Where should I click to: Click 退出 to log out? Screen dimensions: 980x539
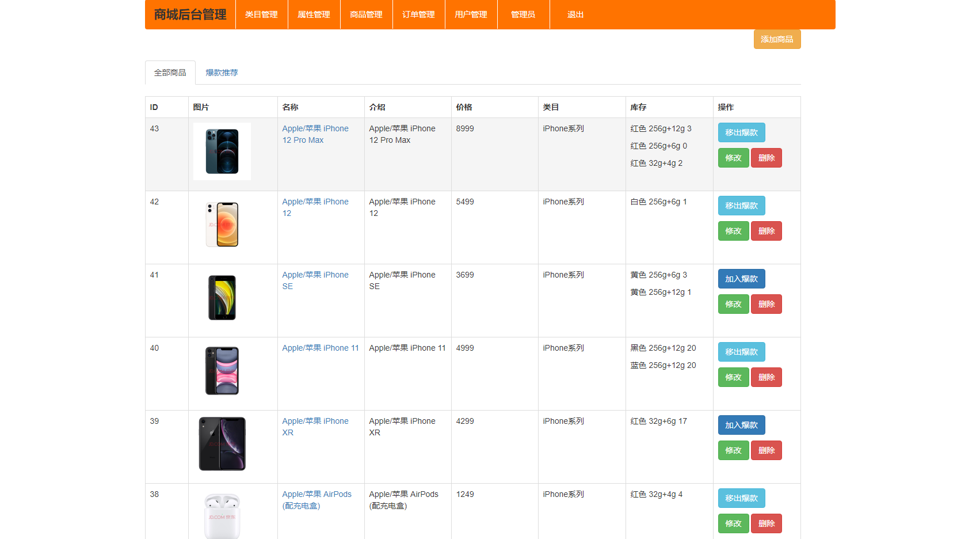pyautogui.click(x=575, y=14)
